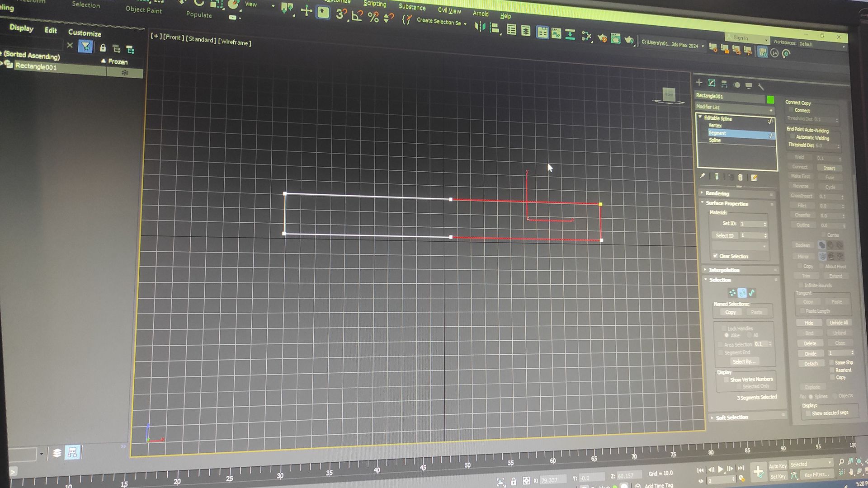Go to timeline start button
The width and height of the screenshot is (868, 488).
point(700,470)
